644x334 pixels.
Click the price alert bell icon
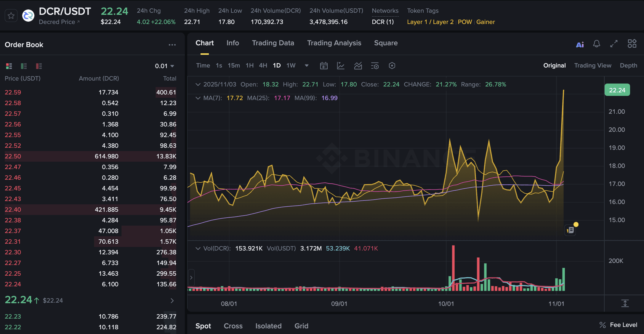[x=597, y=44]
